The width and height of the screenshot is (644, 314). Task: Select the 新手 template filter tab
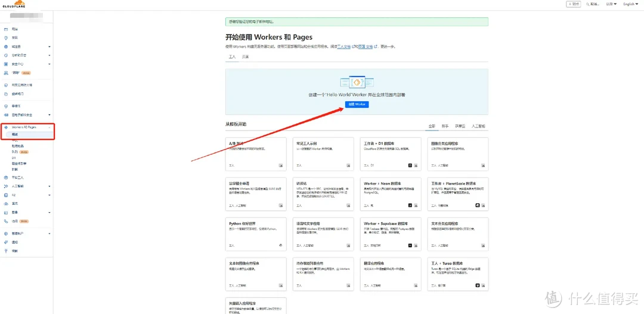point(445,126)
